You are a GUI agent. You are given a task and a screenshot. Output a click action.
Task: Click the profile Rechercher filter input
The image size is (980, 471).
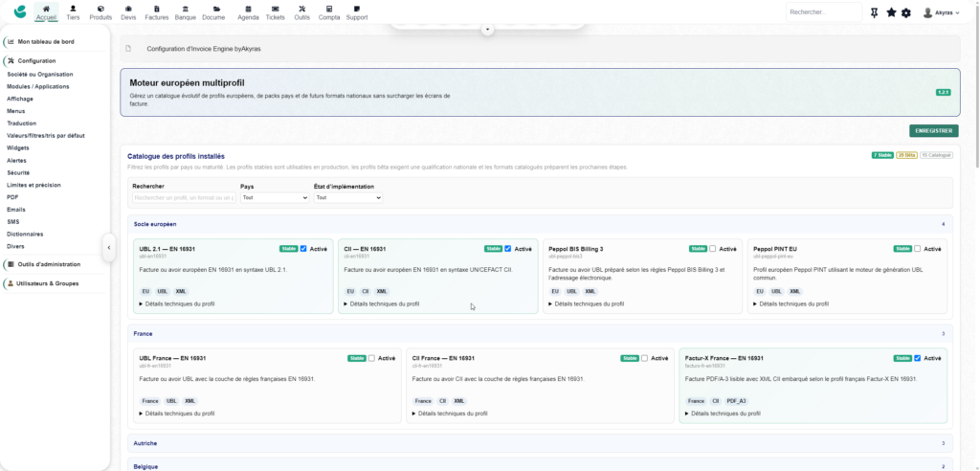click(x=185, y=197)
